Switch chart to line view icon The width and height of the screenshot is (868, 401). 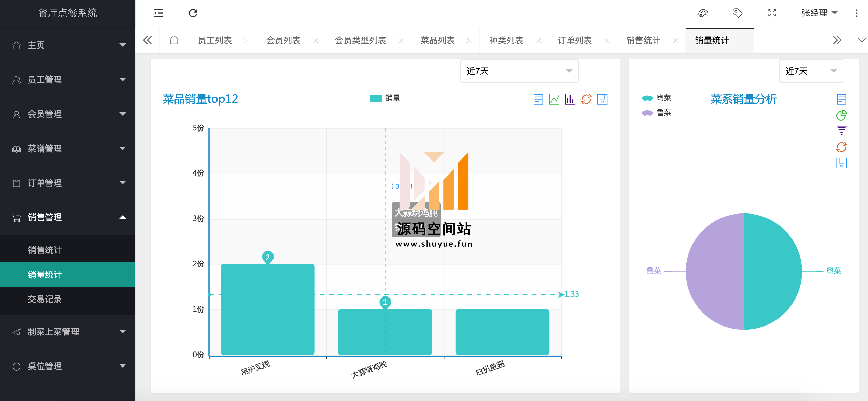[554, 99]
